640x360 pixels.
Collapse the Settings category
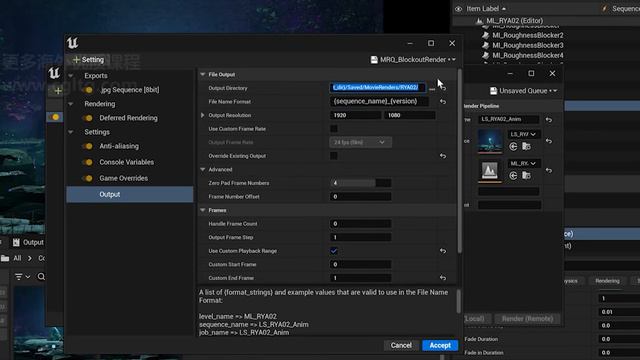tap(71, 132)
